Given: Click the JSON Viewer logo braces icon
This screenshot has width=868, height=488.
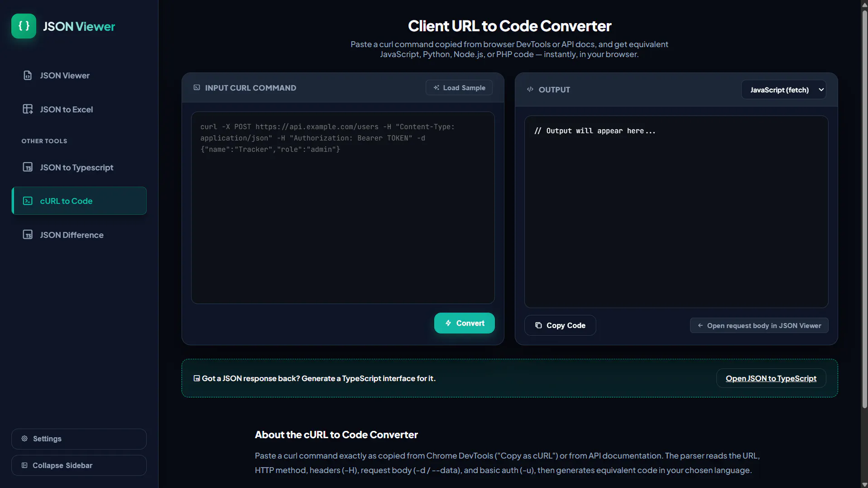Looking at the screenshot, I should [x=24, y=26].
